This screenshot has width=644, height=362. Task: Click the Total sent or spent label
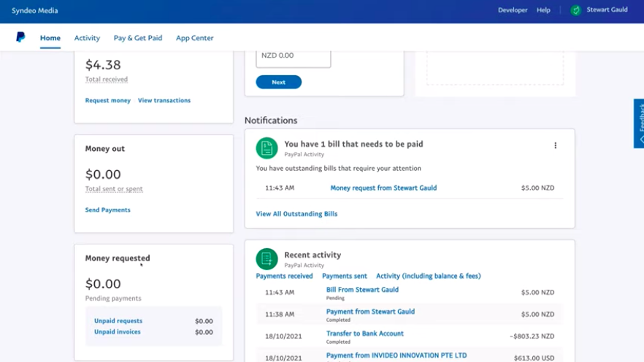[114, 189]
